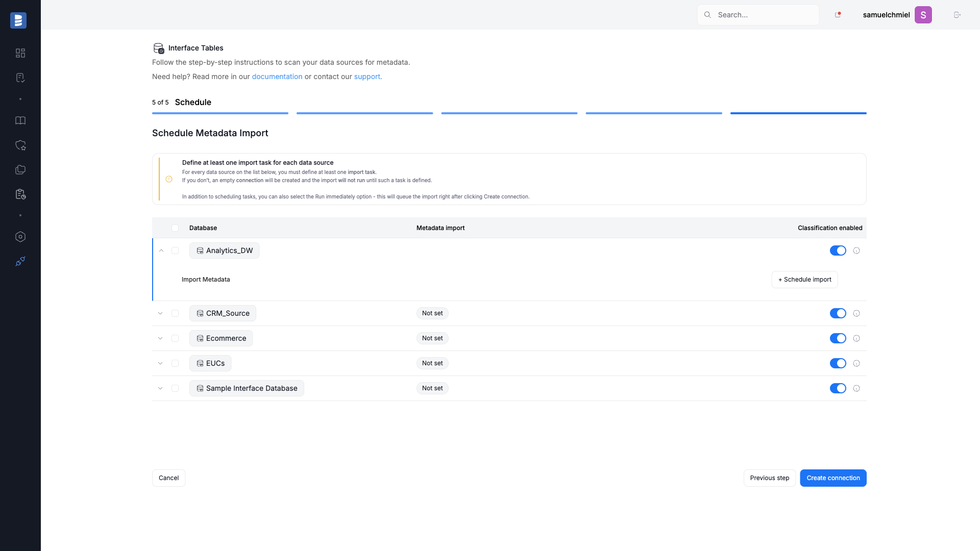This screenshot has height=551, width=980.
Task: Open the checklist document sidebar icon
Action: [20, 78]
